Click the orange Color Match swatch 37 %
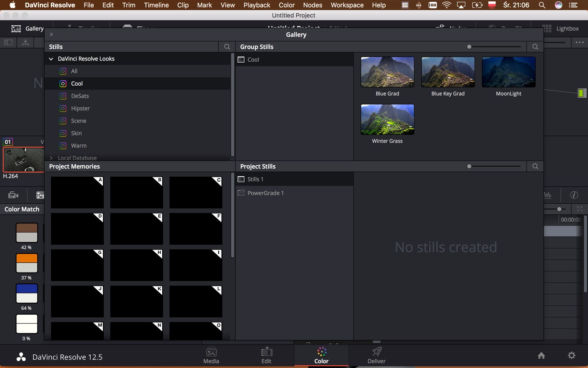Screen dimensions: 588x368 tap(27, 263)
